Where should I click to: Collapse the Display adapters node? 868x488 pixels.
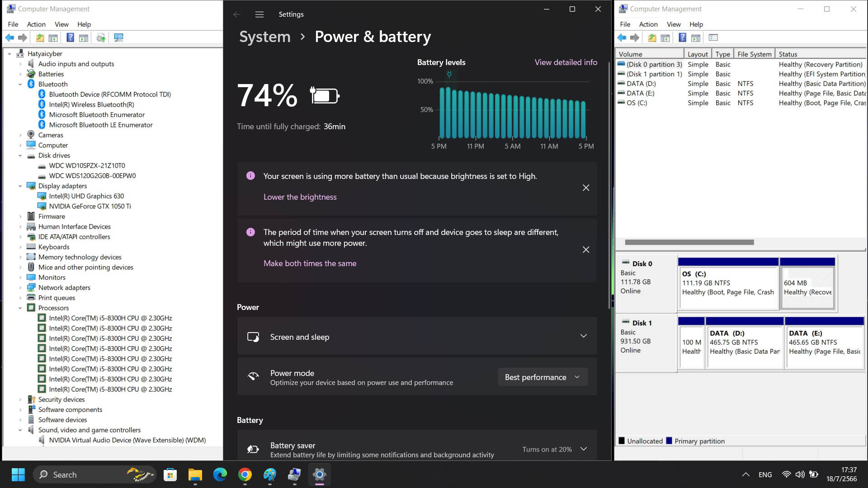pos(20,186)
